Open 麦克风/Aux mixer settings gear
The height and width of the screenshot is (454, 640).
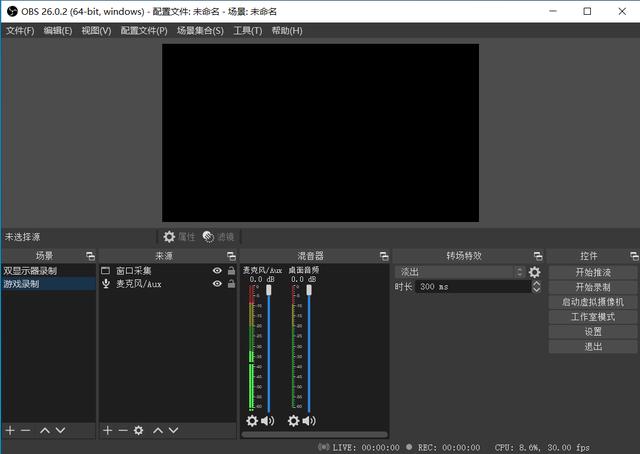click(252, 421)
